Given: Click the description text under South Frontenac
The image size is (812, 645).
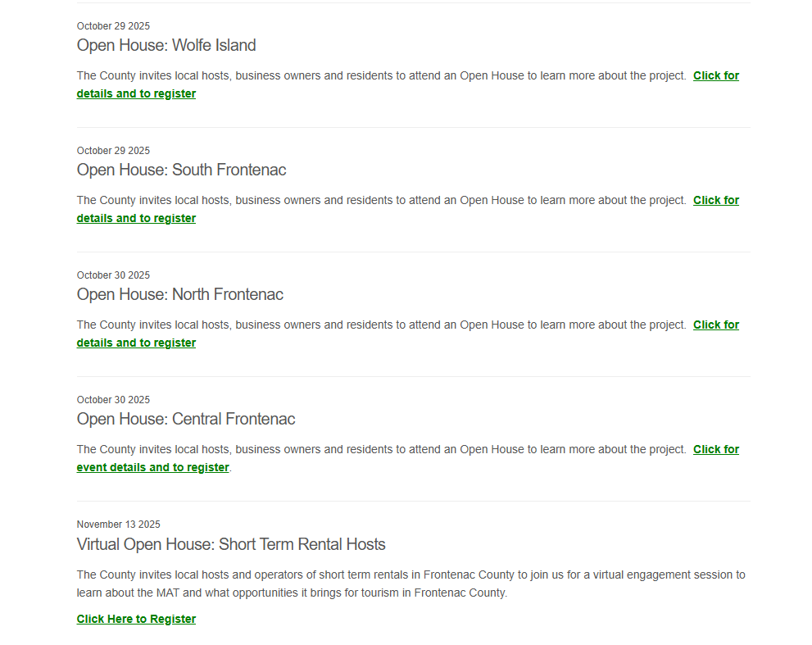Looking at the screenshot, I should click(x=381, y=201).
